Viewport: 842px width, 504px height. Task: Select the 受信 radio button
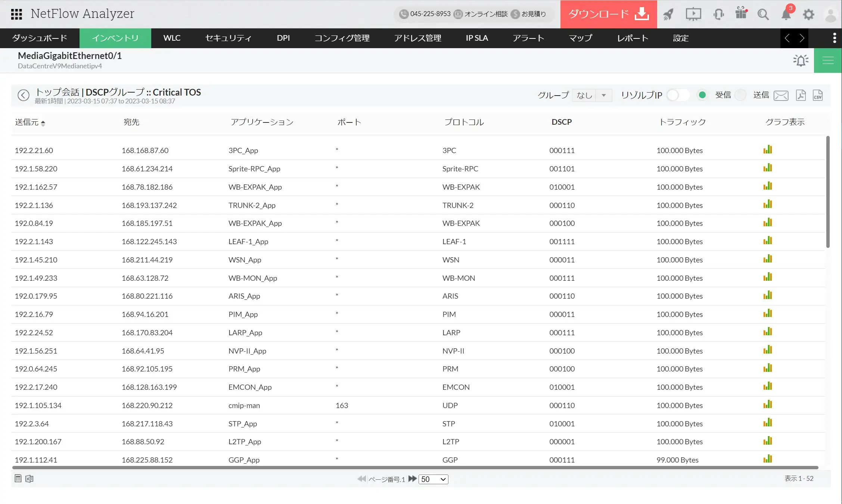pyautogui.click(x=702, y=95)
